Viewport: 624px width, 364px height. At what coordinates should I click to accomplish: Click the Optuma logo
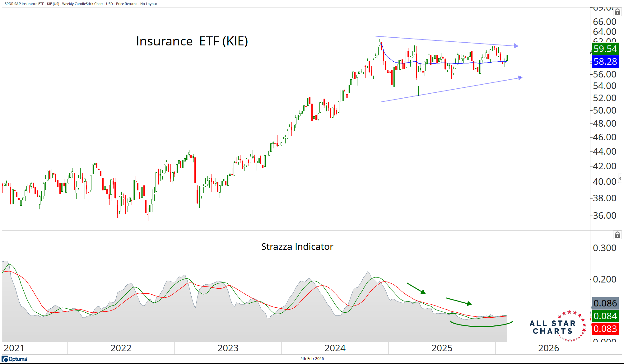(15, 359)
